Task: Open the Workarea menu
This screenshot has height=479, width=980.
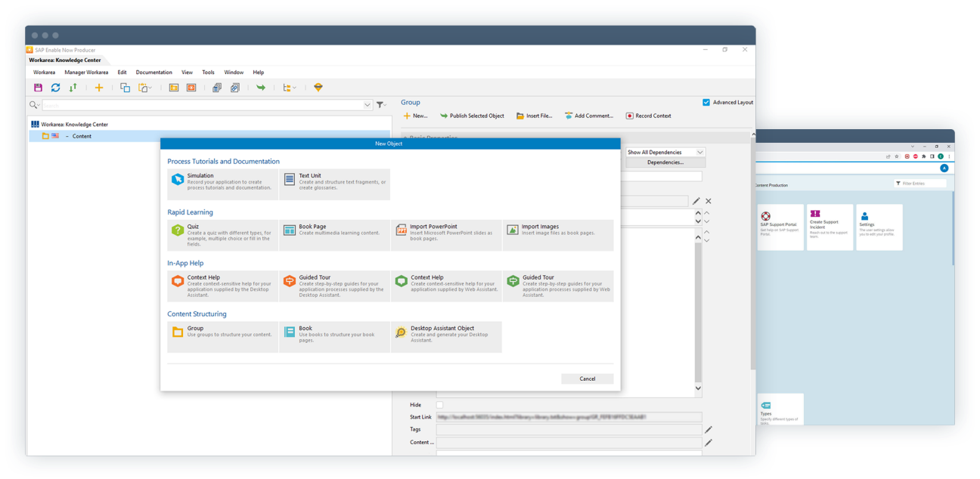Action: pyautogui.click(x=44, y=73)
